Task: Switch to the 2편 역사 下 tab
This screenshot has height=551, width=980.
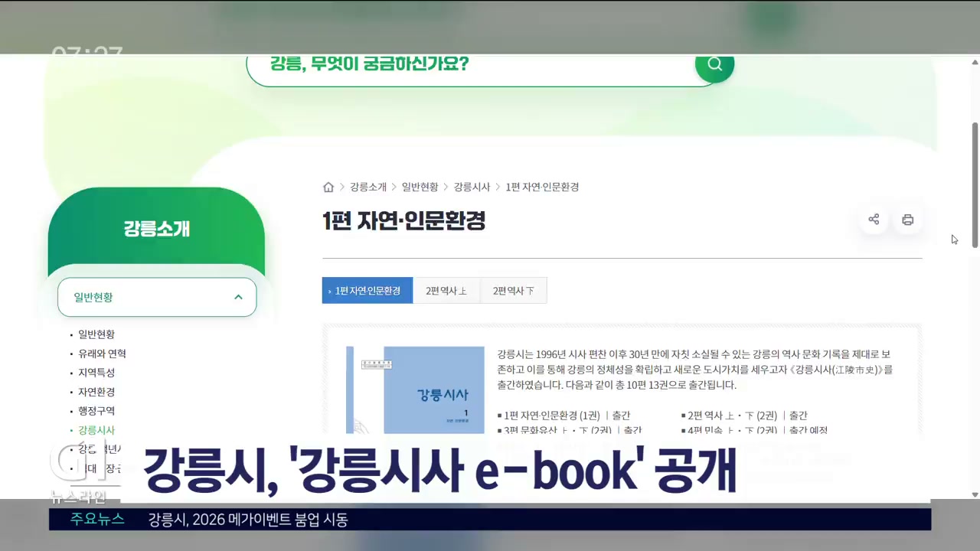Action: tap(513, 291)
